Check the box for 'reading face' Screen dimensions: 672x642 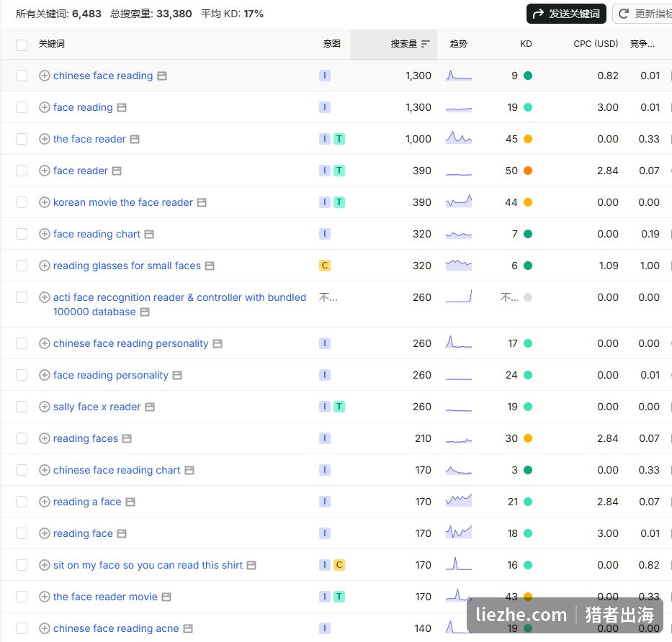click(x=22, y=533)
